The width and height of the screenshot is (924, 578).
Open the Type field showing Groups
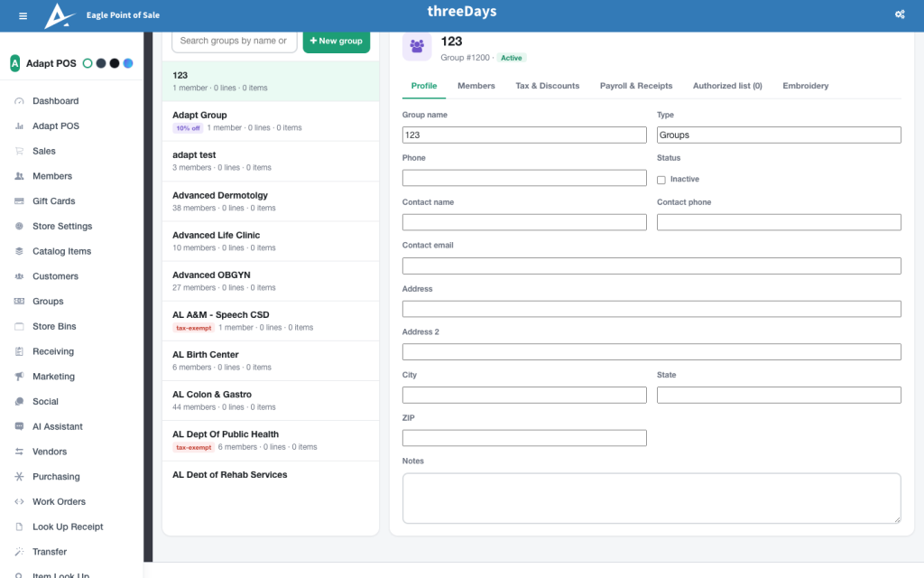click(779, 135)
